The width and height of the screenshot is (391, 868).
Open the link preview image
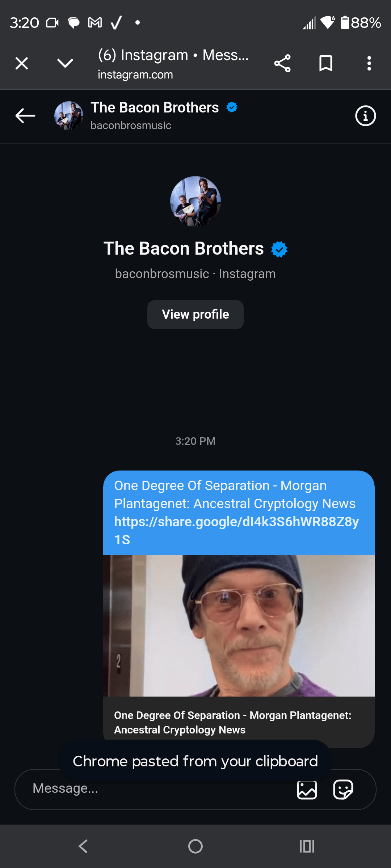pos(239,626)
